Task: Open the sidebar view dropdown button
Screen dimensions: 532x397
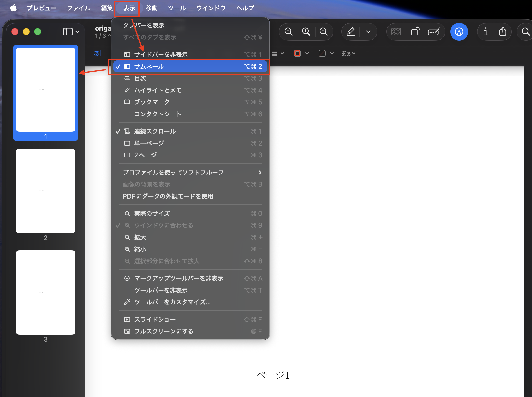Action: pyautogui.click(x=71, y=32)
